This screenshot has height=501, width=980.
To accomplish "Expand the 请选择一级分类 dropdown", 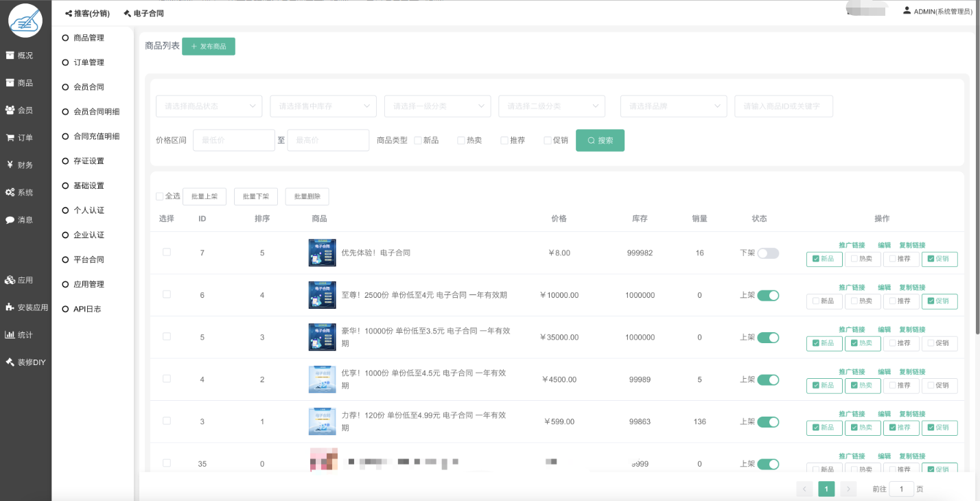I will pyautogui.click(x=437, y=106).
